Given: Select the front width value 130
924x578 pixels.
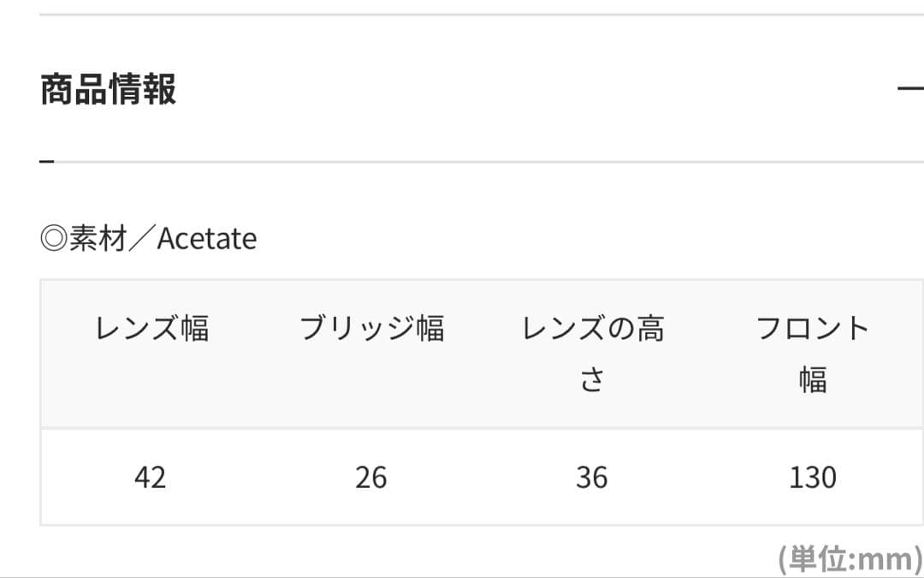Looking at the screenshot, I should 812,478.
